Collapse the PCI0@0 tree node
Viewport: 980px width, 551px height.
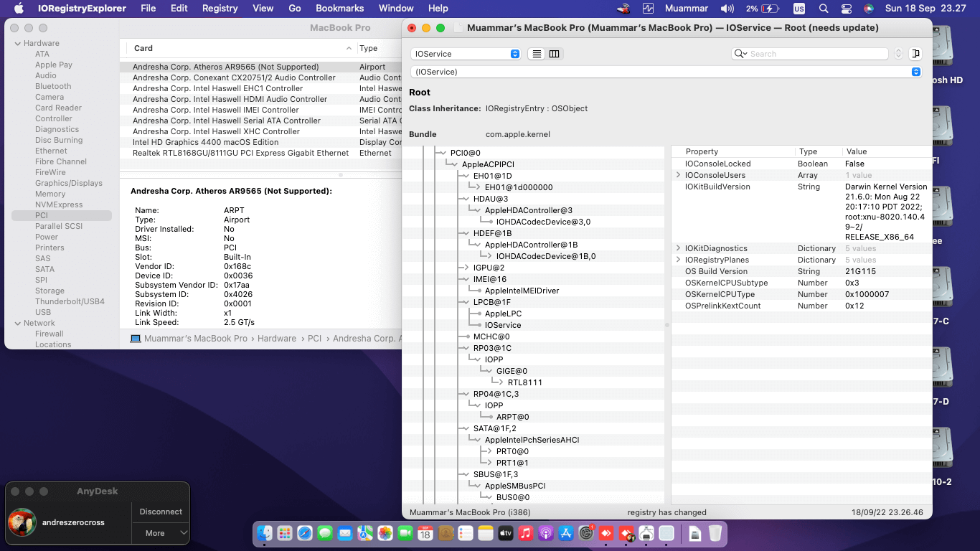point(443,153)
